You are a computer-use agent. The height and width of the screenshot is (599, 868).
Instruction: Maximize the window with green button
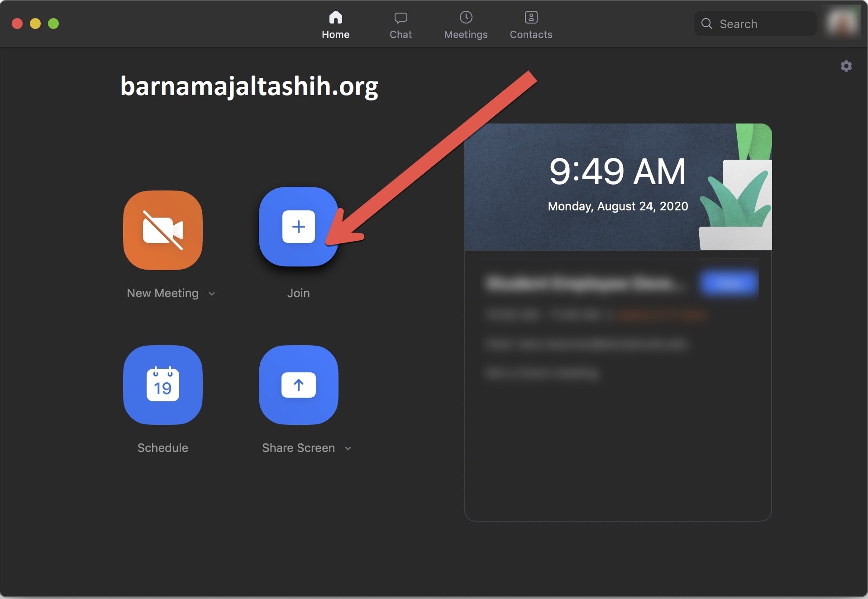[53, 24]
